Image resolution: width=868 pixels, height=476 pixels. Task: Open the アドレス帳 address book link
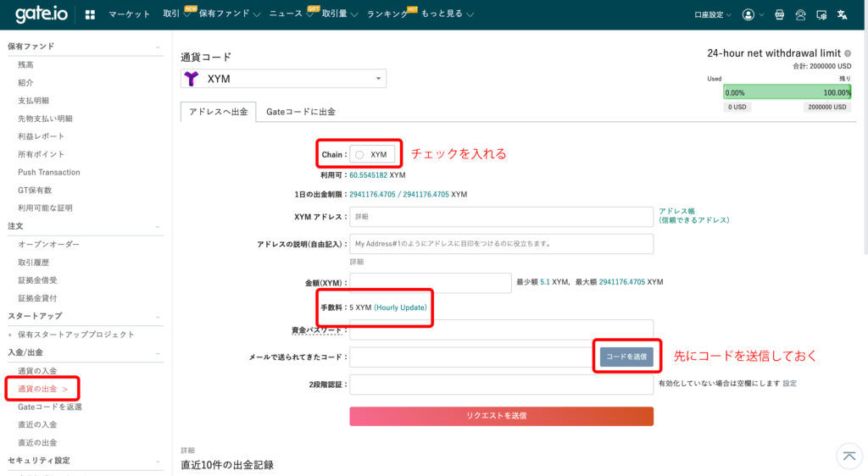(676, 211)
